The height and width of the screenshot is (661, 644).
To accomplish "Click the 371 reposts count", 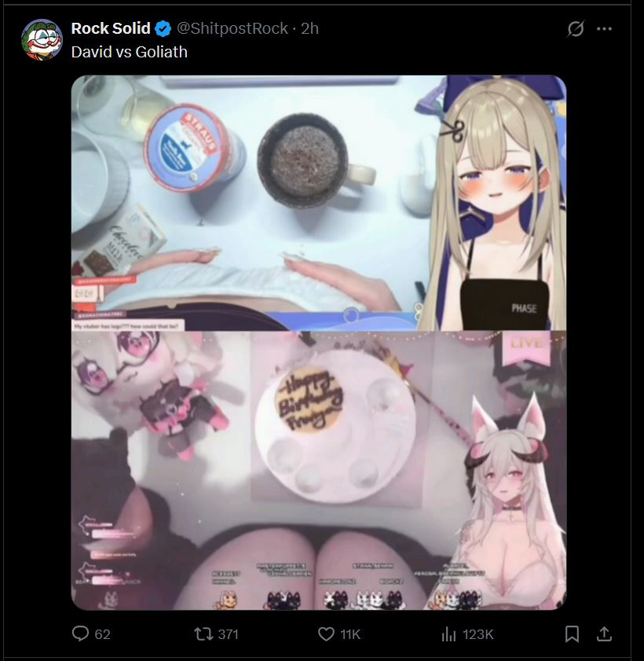I will pos(229,634).
